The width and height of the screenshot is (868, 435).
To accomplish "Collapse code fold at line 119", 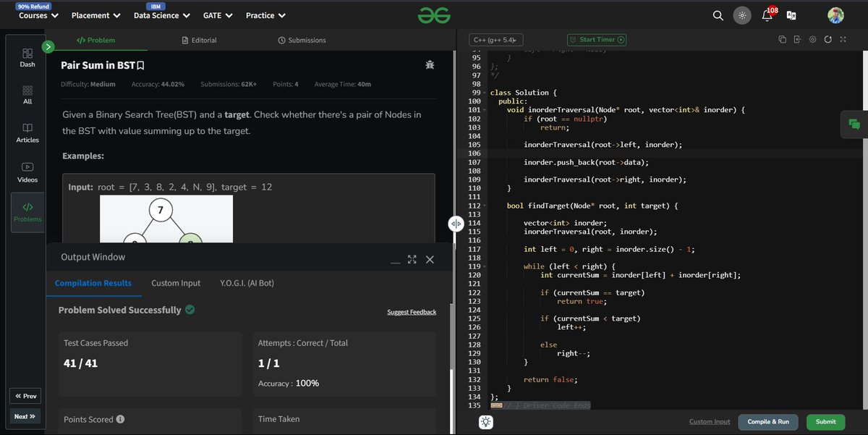I will coord(484,266).
